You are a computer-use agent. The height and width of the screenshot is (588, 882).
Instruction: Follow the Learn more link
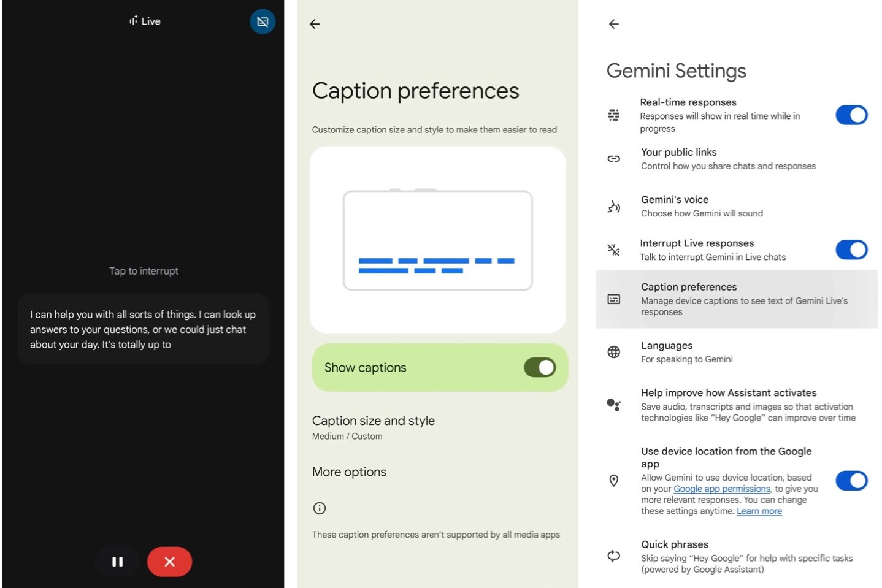pos(759,511)
